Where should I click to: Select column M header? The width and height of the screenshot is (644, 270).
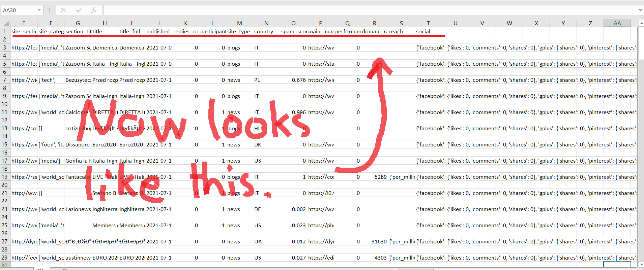pyautogui.click(x=239, y=23)
